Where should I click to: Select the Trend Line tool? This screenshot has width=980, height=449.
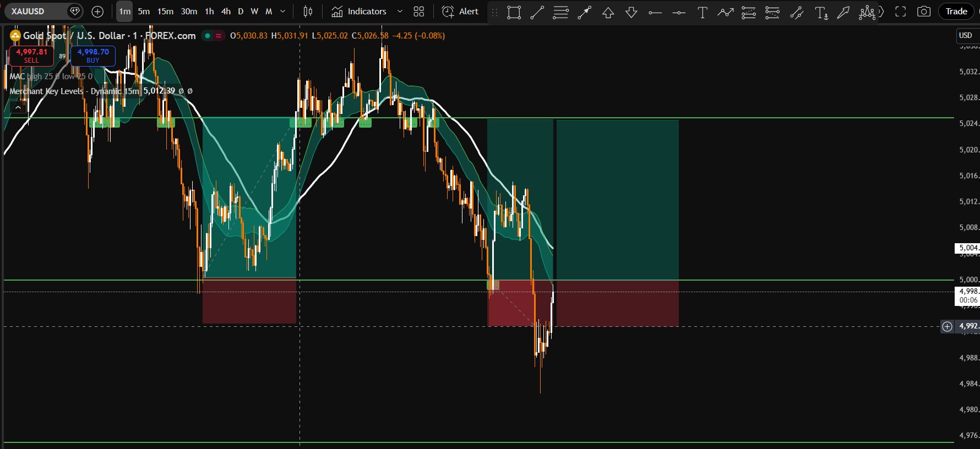click(537, 12)
